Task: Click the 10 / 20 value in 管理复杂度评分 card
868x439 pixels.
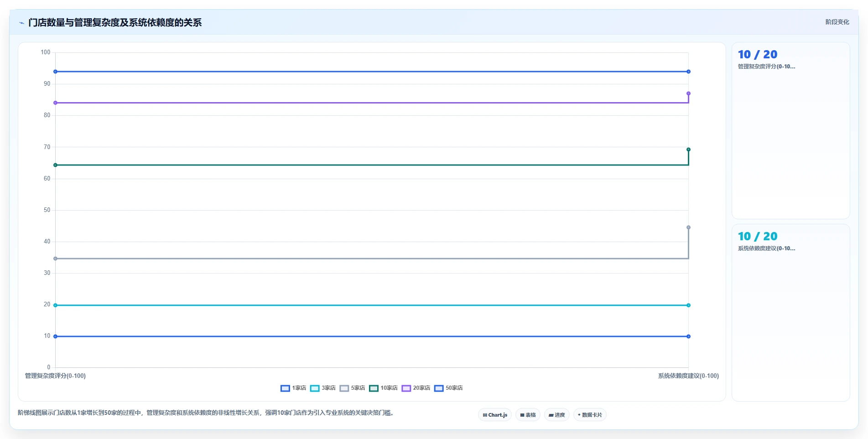Action: click(x=758, y=55)
